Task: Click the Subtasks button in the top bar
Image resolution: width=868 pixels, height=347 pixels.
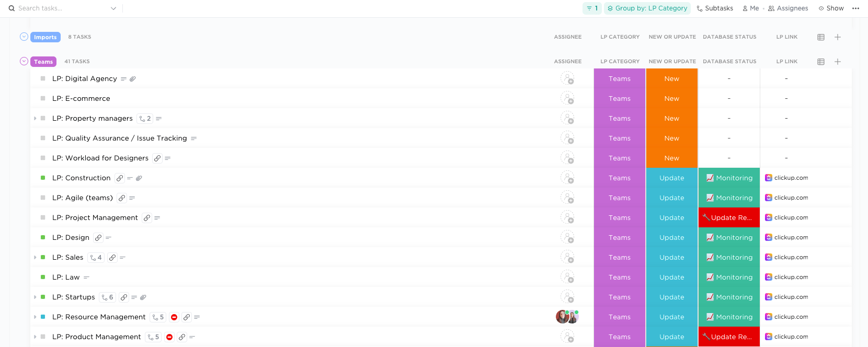Action: tap(715, 8)
